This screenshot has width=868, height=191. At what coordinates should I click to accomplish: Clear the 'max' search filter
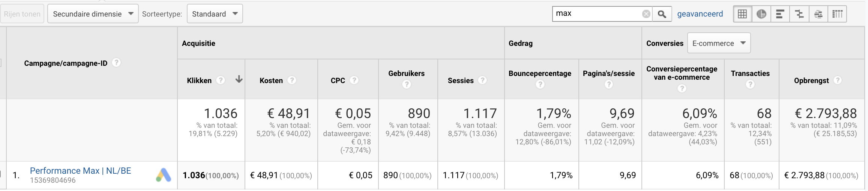(x=646, y=14)
